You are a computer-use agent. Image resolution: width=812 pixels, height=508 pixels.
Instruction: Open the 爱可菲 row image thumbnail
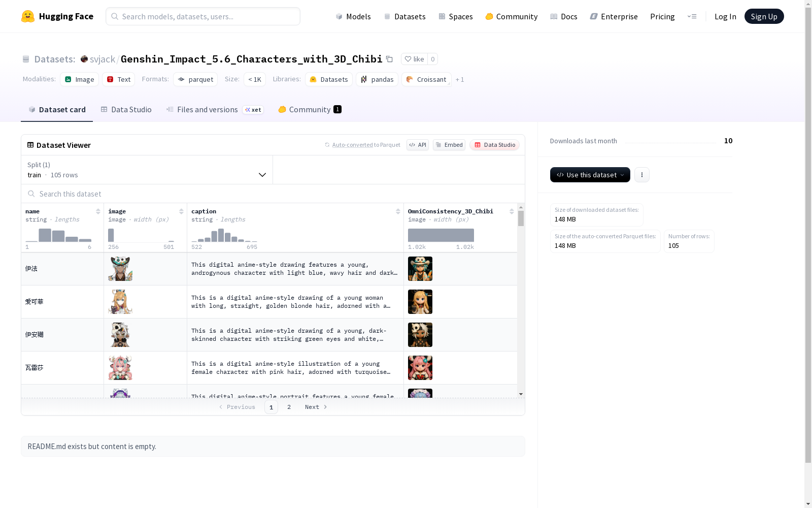(120, 302)
